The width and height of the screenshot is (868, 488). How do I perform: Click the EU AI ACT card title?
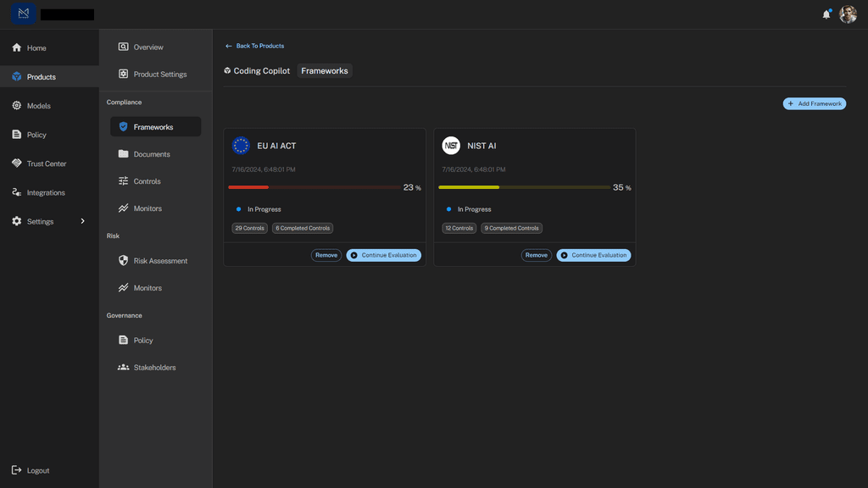(x=276, y=146)
